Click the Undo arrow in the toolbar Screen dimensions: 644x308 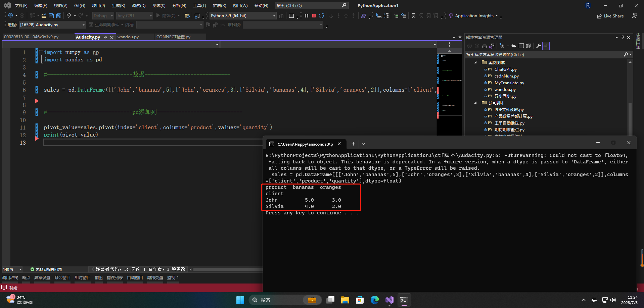tap(68, 16)
